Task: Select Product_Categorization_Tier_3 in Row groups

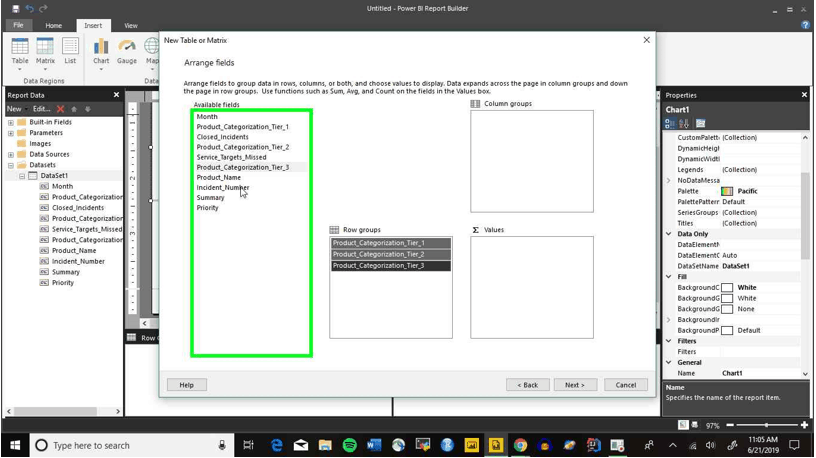Action: click(x=391, y=265)
